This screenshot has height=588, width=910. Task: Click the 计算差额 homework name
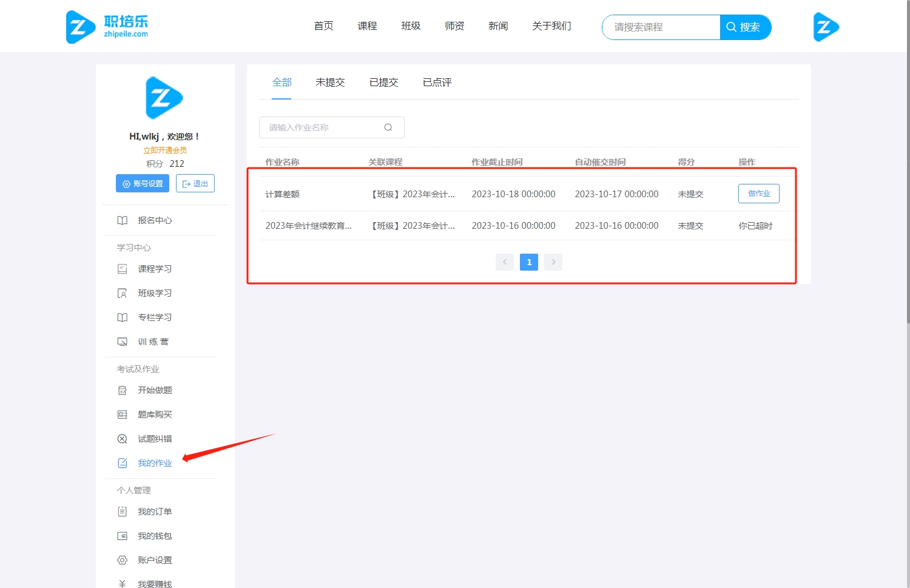(x=283, y=194)
